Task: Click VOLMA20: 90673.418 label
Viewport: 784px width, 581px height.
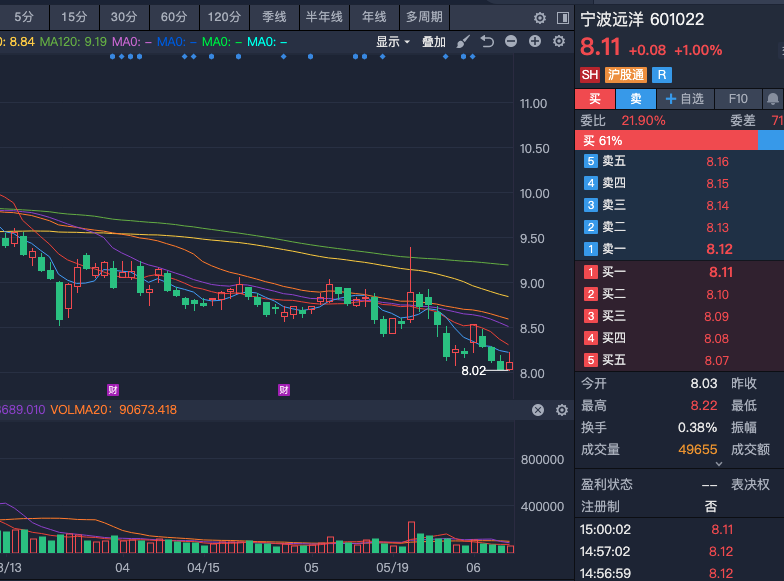Action: (x=114, y=410)
